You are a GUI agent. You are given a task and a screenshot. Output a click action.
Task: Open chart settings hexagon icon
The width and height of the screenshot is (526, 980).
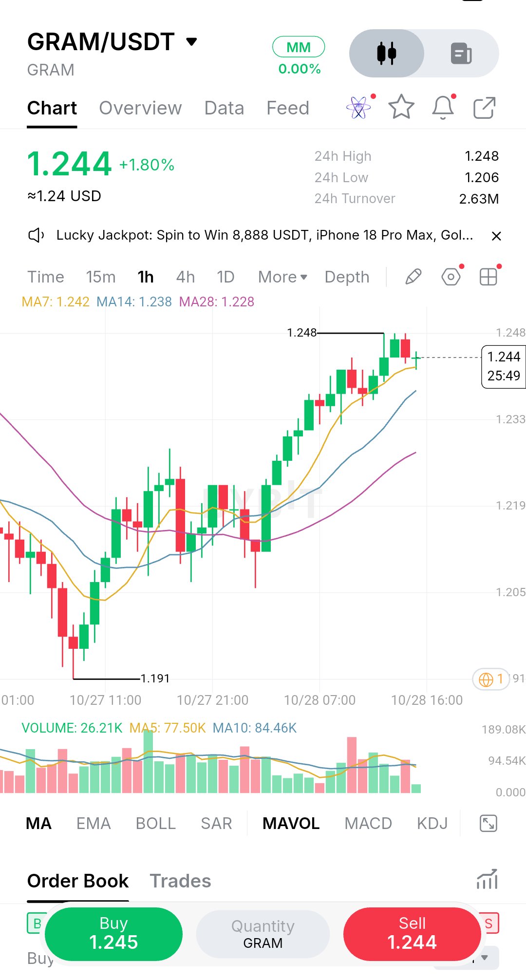451,277
